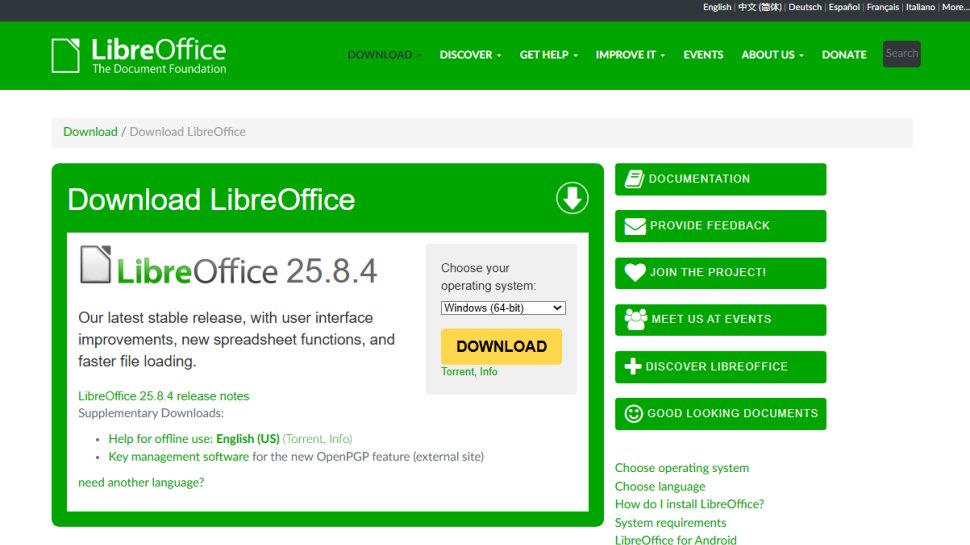Open Key management software link

178,457
